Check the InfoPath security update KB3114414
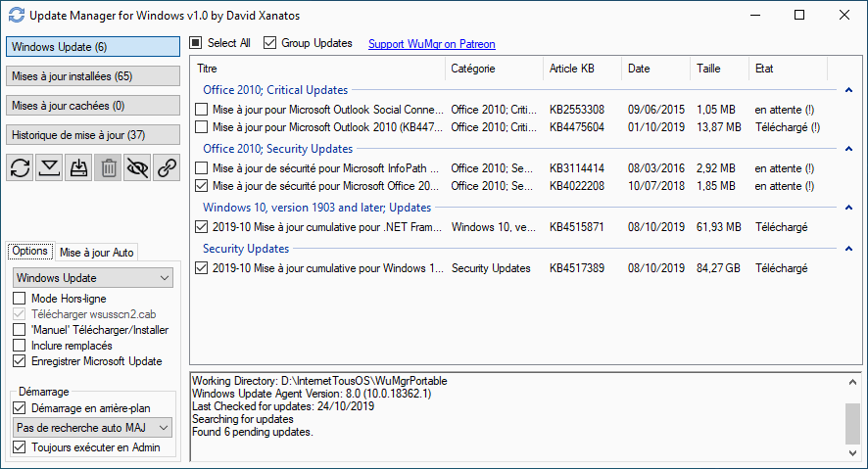Screen dimensions: 868x469 point(202,168)
